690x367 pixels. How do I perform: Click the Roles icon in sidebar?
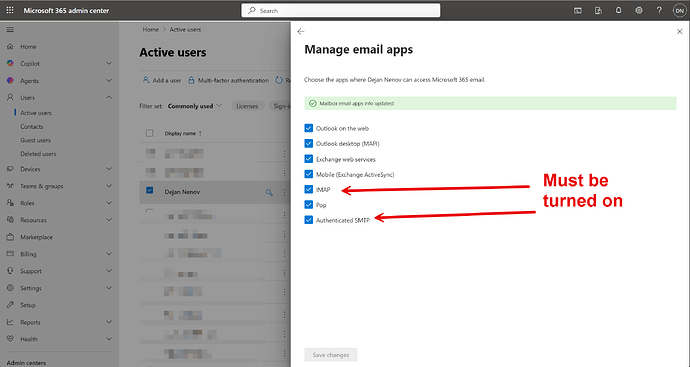coord(10,203)
